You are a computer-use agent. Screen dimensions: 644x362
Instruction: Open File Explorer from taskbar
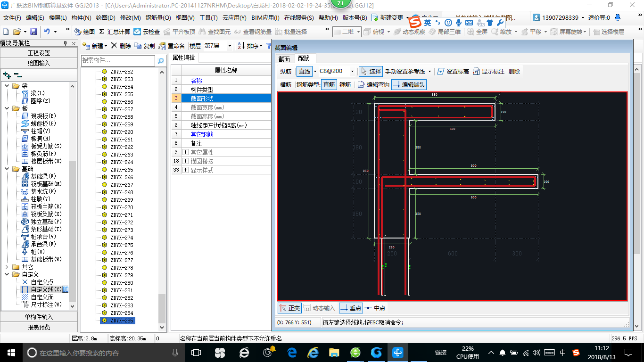click(334, 352)
